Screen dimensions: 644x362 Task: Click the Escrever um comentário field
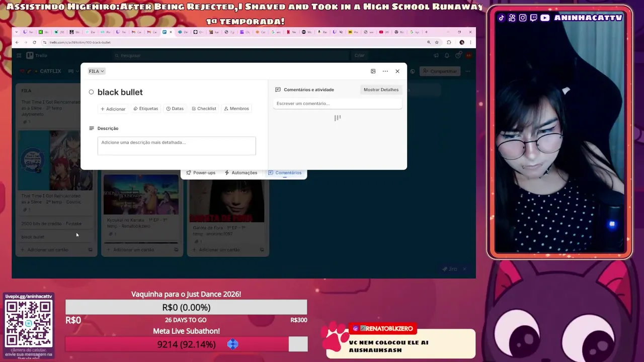click(x=337, y=104)
